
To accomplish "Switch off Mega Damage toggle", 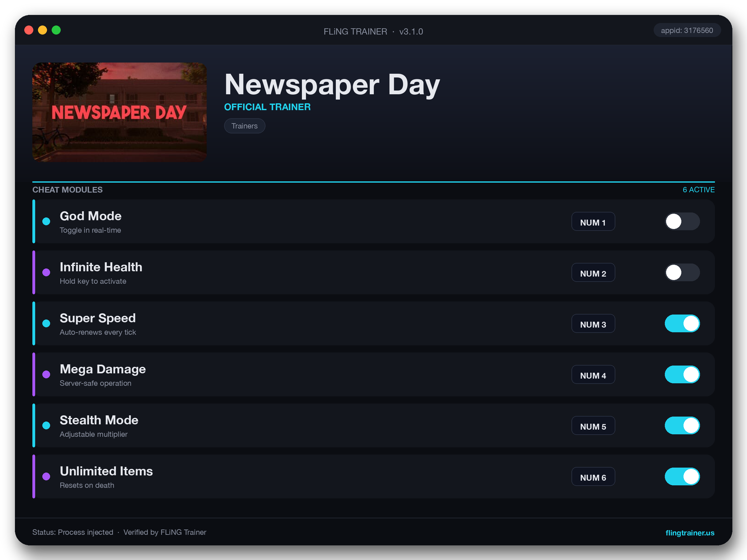I will (x=682, y=374).
